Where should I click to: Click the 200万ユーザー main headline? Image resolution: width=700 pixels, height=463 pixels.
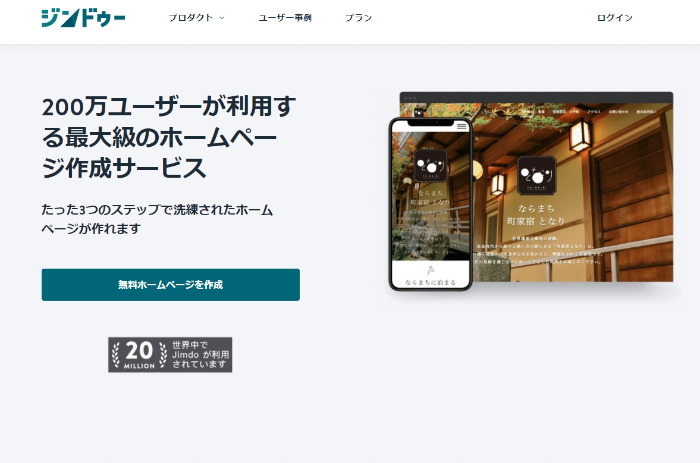[x=170, y=136]
